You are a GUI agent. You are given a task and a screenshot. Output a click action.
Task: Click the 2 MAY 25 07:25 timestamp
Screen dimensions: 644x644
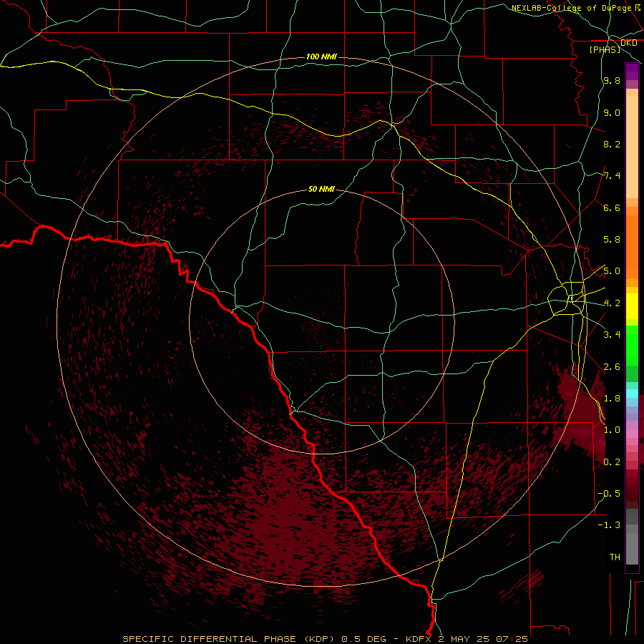(x=482, y=639)
